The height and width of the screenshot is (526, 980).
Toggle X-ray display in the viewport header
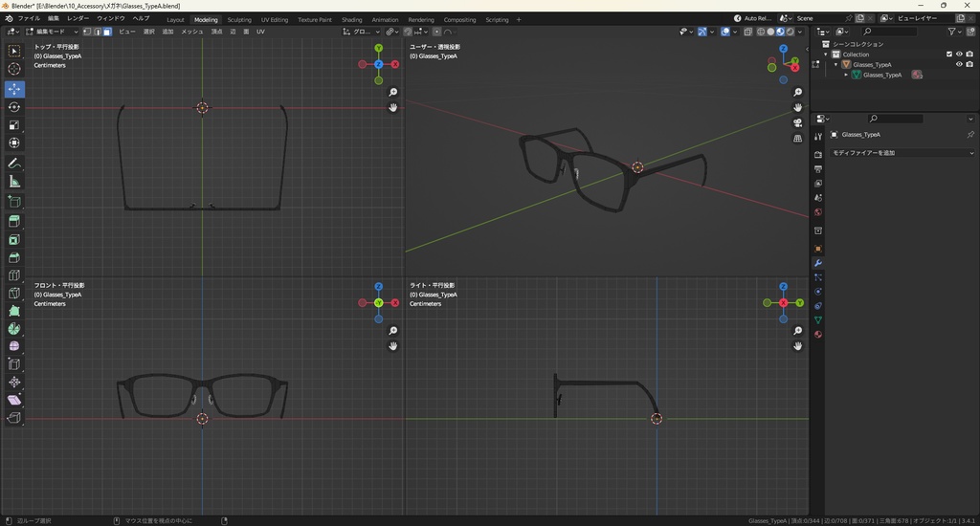click(x=748, y=32)
